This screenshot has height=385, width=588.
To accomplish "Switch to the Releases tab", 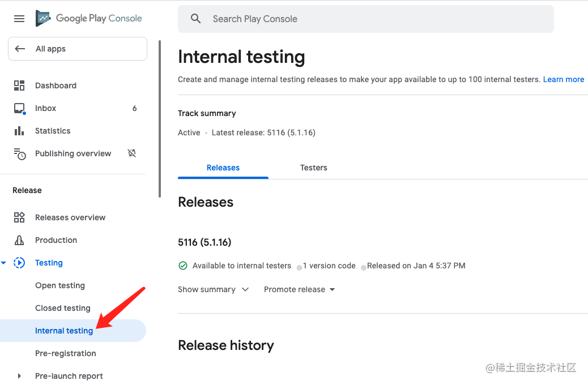I will (223, 168).
